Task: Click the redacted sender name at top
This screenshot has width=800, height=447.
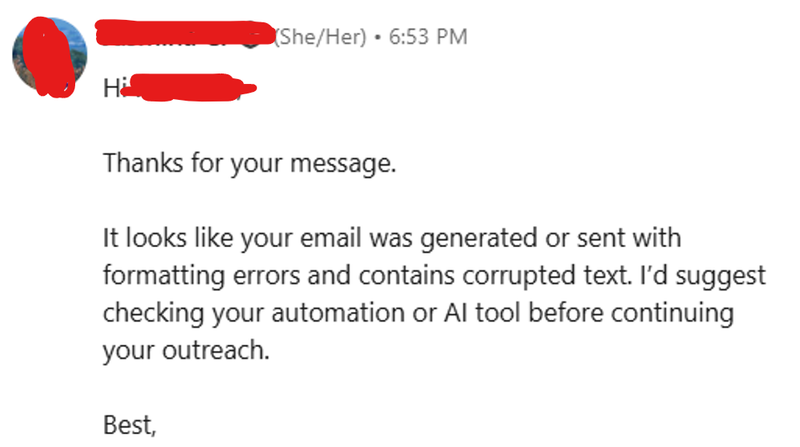Action: [x=184, y=34]
